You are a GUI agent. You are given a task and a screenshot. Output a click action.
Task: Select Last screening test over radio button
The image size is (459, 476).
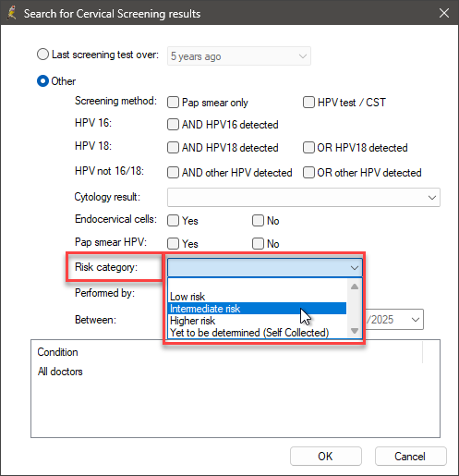(x=42, y=55)
